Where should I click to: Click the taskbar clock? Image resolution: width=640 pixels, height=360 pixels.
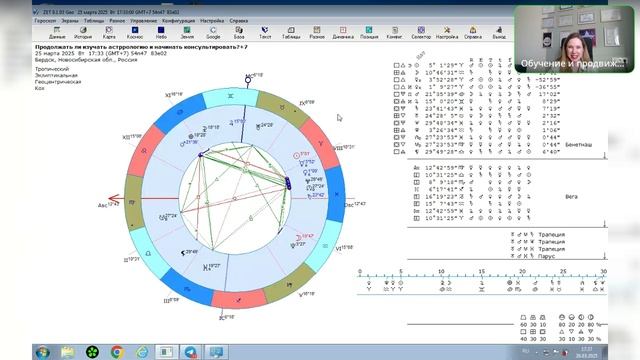click(x=587, y=353)
